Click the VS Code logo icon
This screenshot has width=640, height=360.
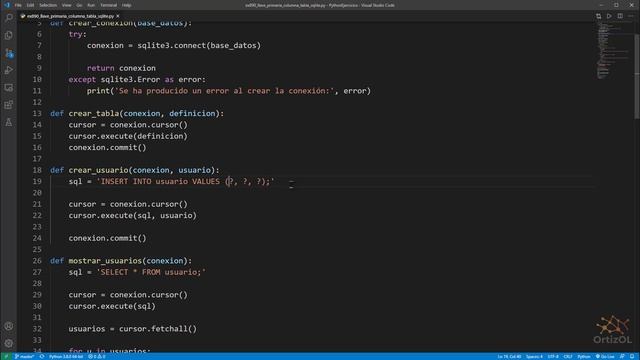pyautogui.click(x=7, y=5)
